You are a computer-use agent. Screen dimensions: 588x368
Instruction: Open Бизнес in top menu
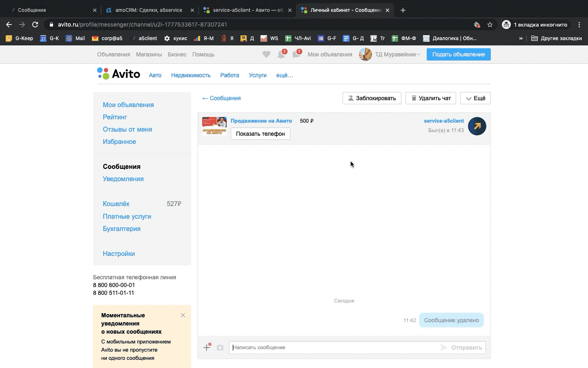click(x=177, y=54)
